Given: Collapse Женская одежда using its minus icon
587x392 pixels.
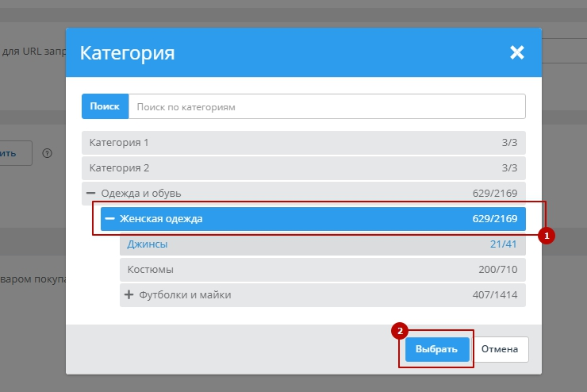Looking at the screenshot, I should 110,219.
